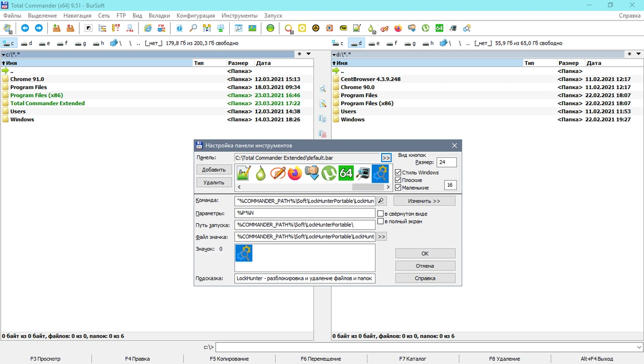
Task: Open file search magnifier toolbar icon
Action: click(193, 28)
